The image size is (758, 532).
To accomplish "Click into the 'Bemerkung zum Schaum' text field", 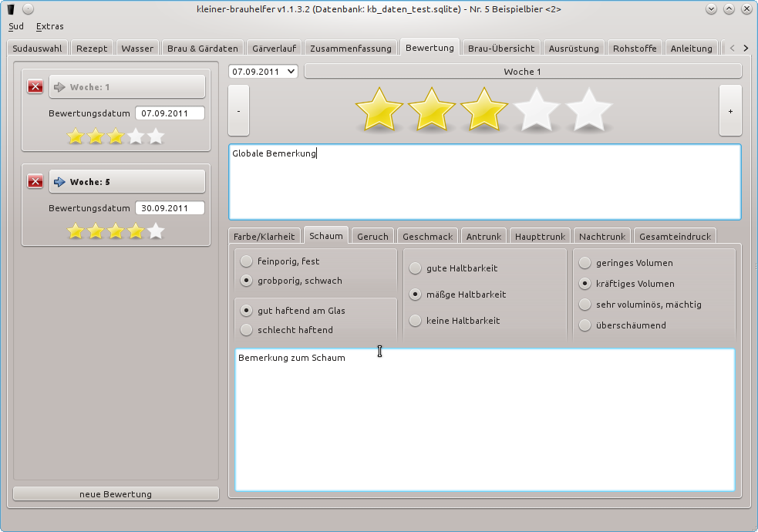I will click(x=484, y=420).
